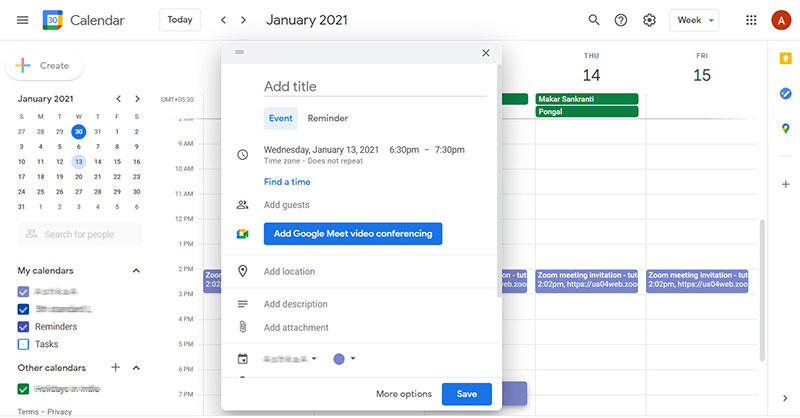Screen dimensions: 800x418
Task: Toggle second blurred calendar under My calendars
Action: 23,309
